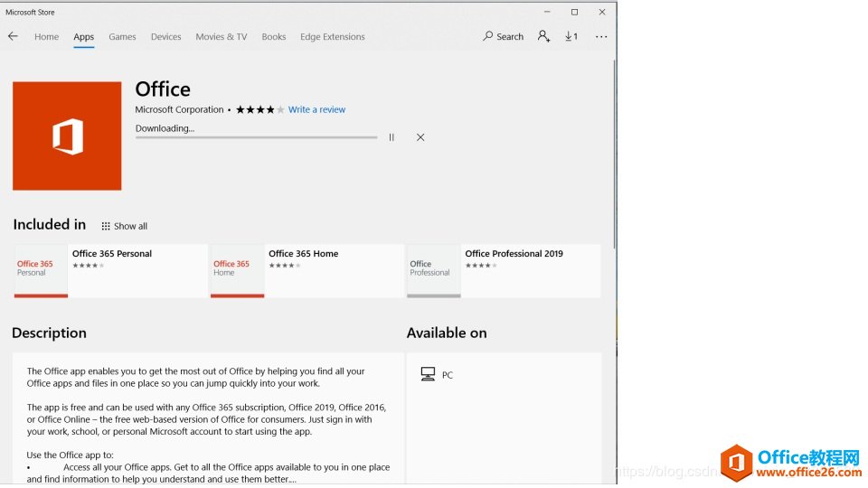Select the Office Professional 2019 tile
Image resolution: width=868 pixels, height=488 pixels.
click(x=503, y=270)
